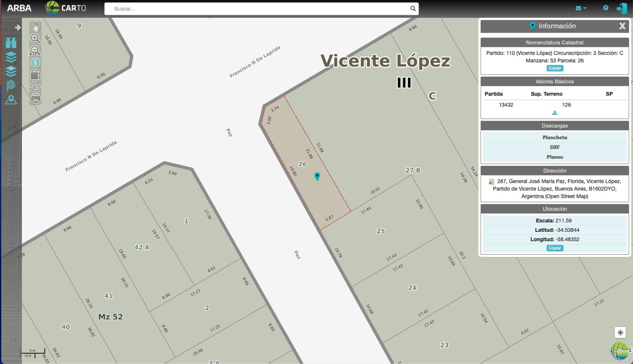This screenshot has width=633, height=364.
Task: Expand the left sidebar with arrow
Action: [18, 27]
